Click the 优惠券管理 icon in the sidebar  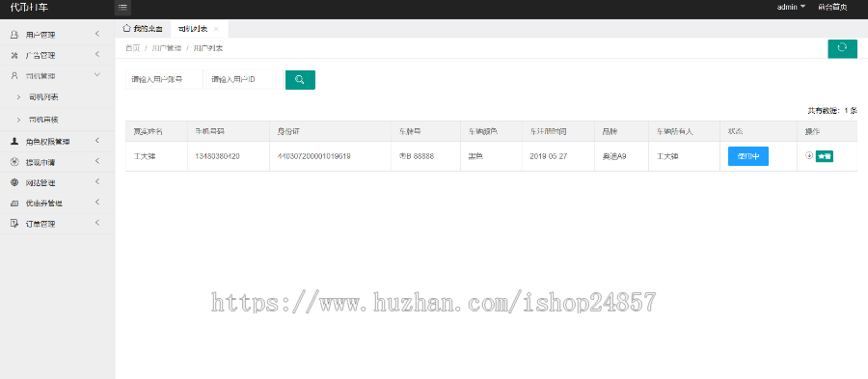click(x=14, y=203)
